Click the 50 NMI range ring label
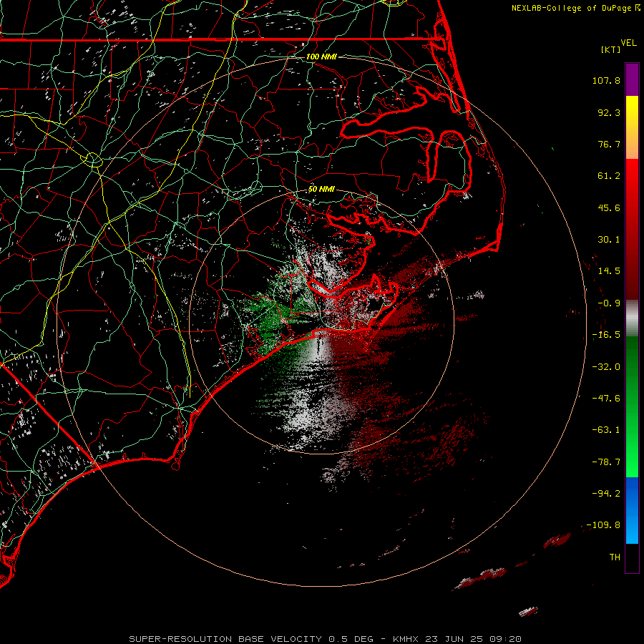Screen dimensions: 644x644 click(x=321, y=189)
